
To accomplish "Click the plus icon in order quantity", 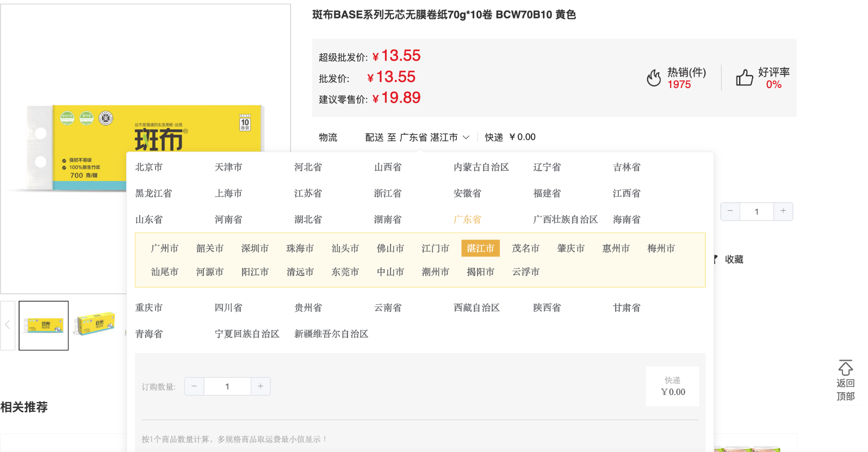I will click(x=261, y=386).
